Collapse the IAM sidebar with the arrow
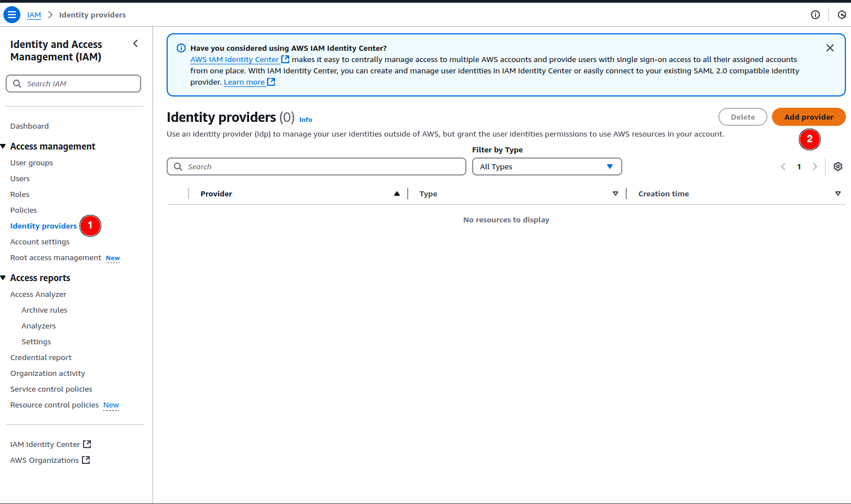The image size is (851, 504). 136,43
